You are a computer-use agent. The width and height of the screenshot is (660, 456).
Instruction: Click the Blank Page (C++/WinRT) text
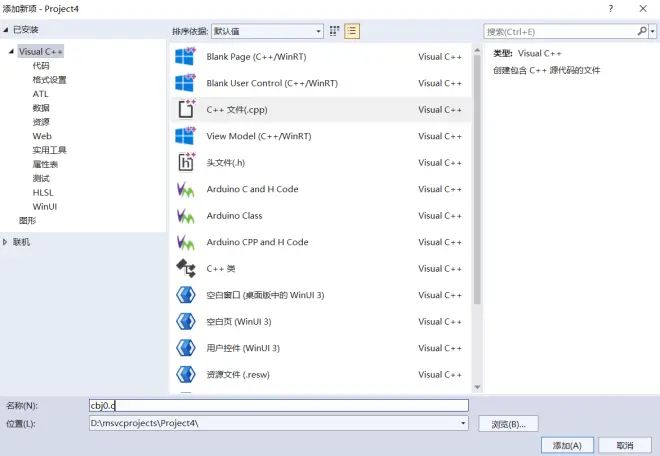pyautogui.click(x=256, y=56)
